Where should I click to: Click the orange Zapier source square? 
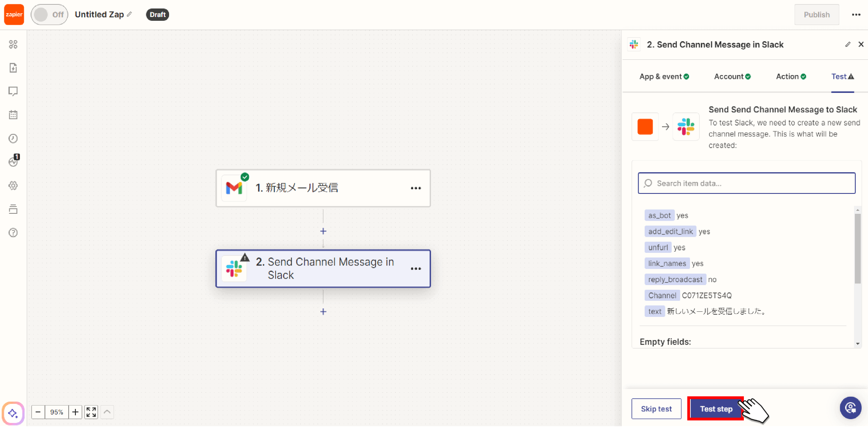645,127
